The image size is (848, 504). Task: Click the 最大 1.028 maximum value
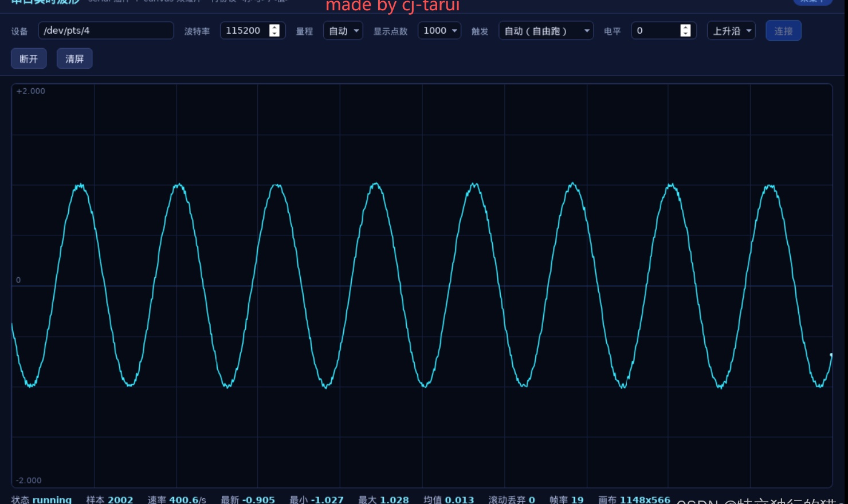[x=383, y=499]
